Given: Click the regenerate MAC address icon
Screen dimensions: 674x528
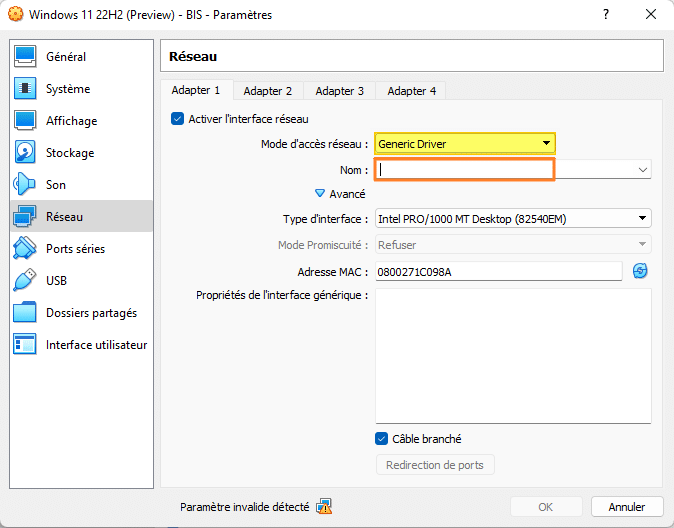Looking at the screenshot, I should click(x=640, y=271).
